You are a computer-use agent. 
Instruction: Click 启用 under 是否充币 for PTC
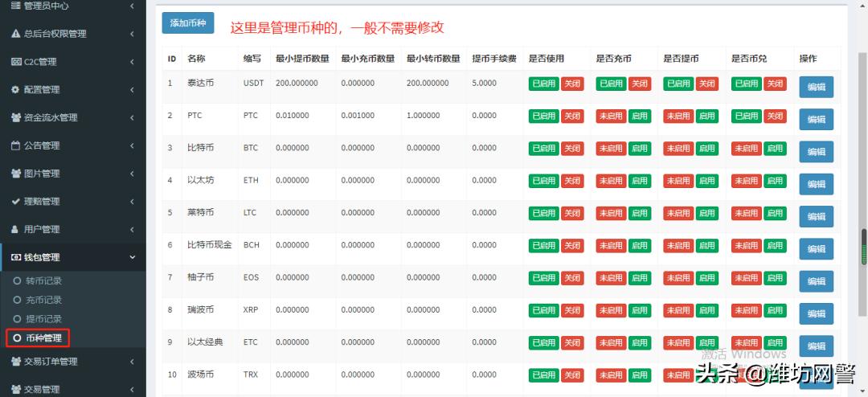point(640,117)
